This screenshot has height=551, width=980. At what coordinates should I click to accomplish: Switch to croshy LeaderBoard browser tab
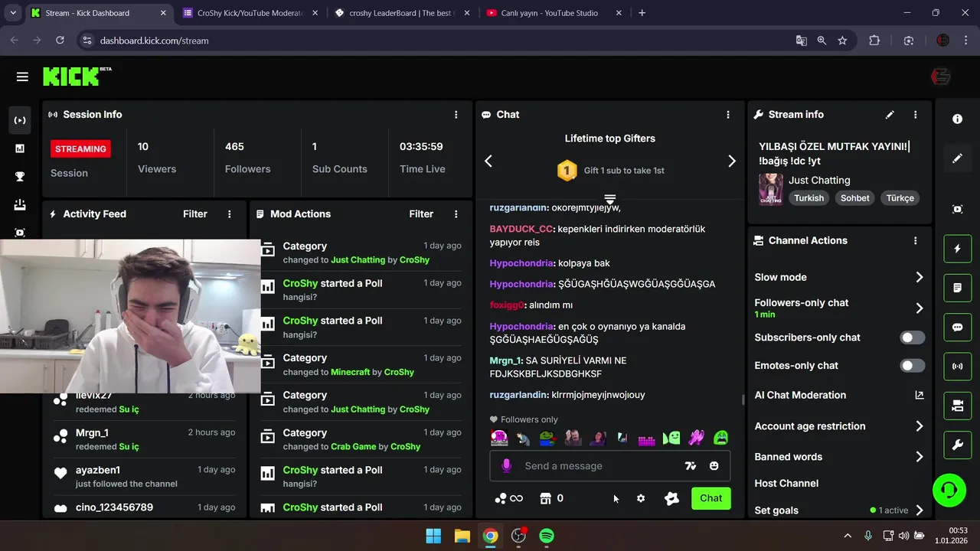[x=402, y=13]
